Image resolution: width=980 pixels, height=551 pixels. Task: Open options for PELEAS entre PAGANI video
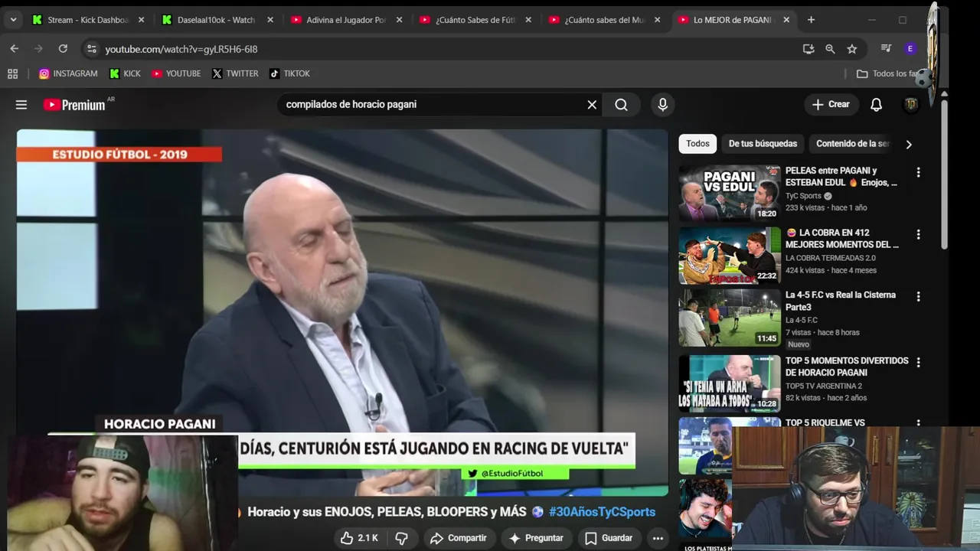[x=918, y=173]
